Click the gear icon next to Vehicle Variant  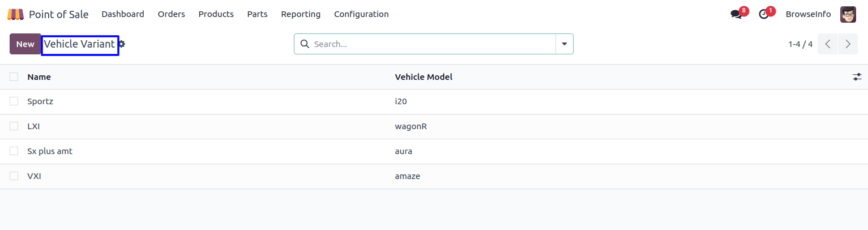[x=122, y=44]
